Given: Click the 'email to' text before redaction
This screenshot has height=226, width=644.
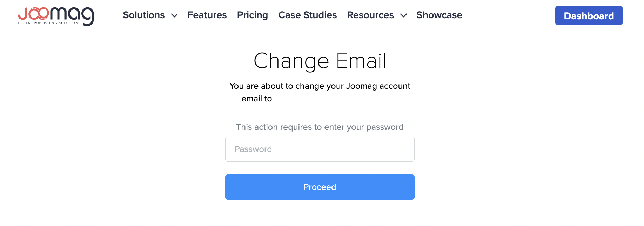Looking at the screenshot, I should pos(256,99).
